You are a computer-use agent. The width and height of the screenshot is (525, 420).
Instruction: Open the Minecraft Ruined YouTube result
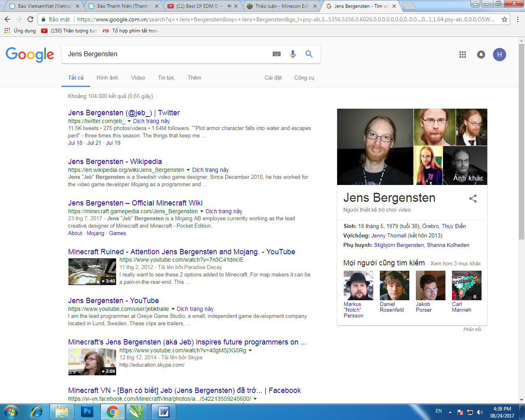pyautogui.click(x=182, y=252)
